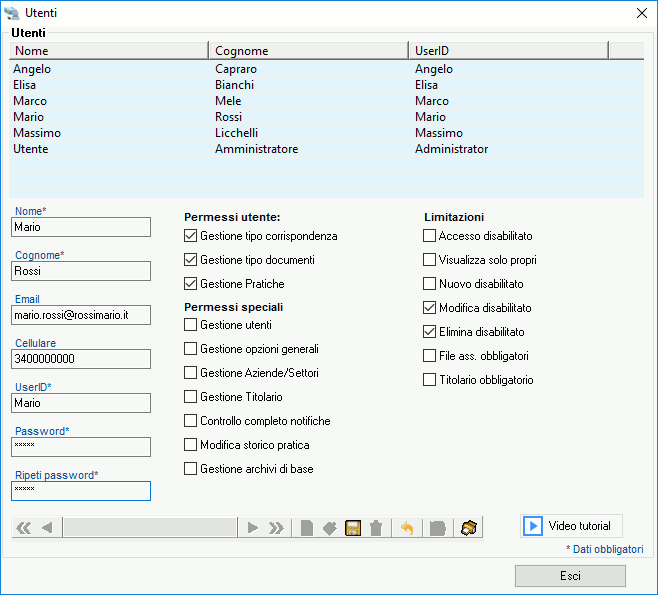Uncheck Gestione Pratiche permission
658x595 pixels.
(x=191, y=284)
